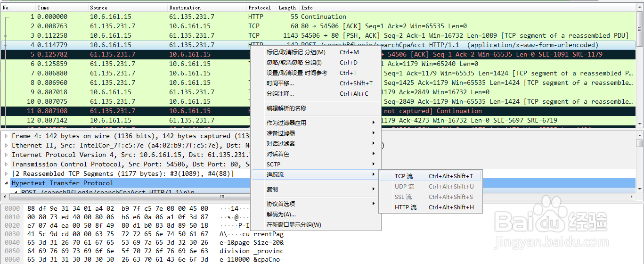Choose 忽略/取消忽略 分组(I) menu entry

click(x=315, y=63)
